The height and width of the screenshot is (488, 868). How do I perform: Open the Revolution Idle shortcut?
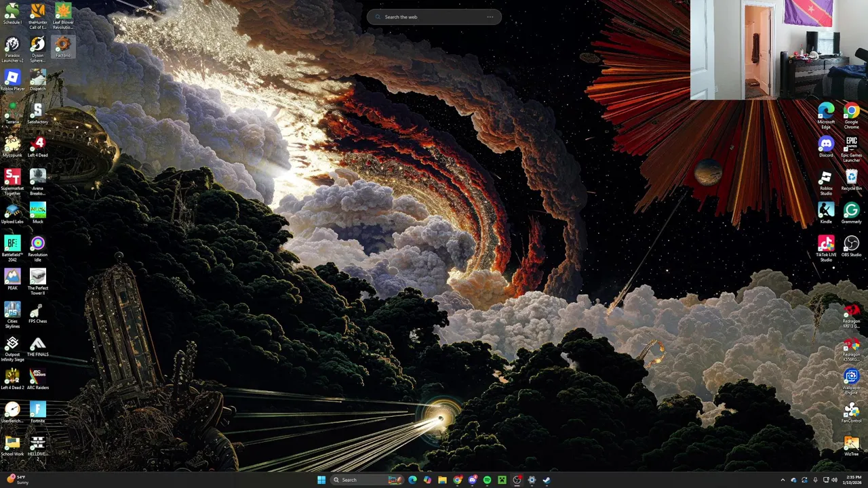[38, 248]
